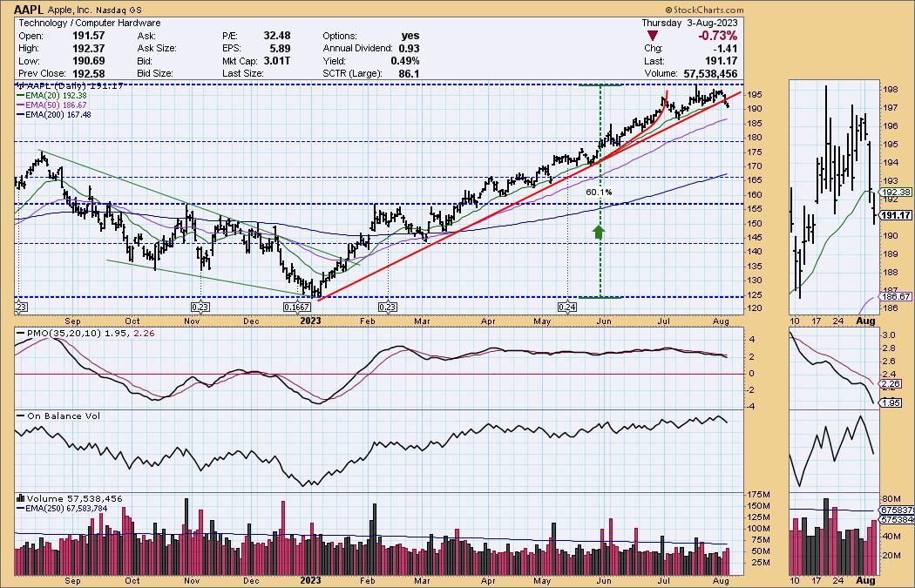Click the AAPL ticker symbol in the header
915x588 pixels.
[27, 10]
